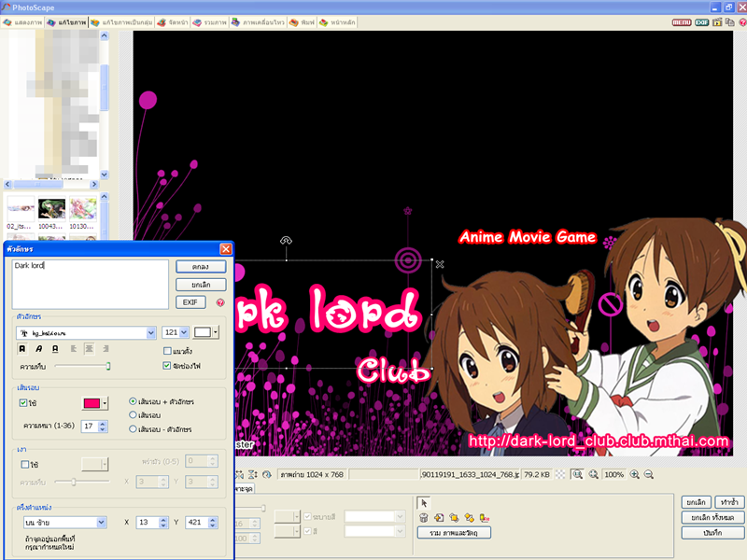Screen dimensions: 747x560
Task: Click the รวม ภาพและวัตถุ merge button
Action: click(454, 533)
